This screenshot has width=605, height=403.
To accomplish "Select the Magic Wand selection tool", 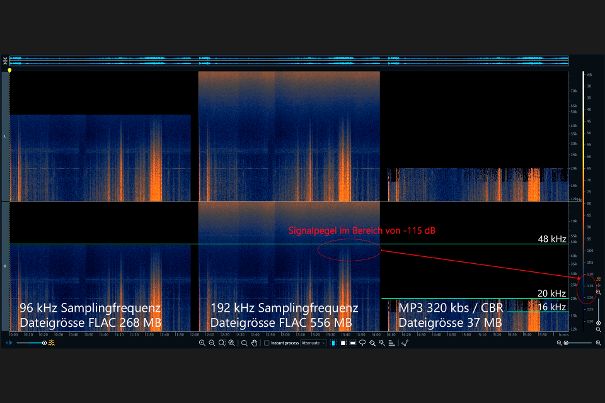I will (382, 343).
